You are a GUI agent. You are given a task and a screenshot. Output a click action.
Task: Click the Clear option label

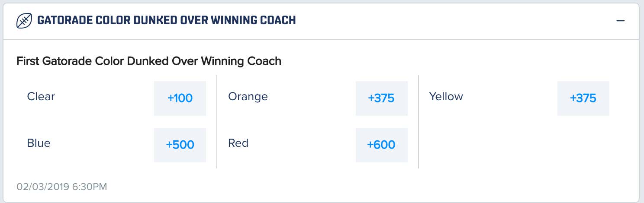tap(41, 96)
